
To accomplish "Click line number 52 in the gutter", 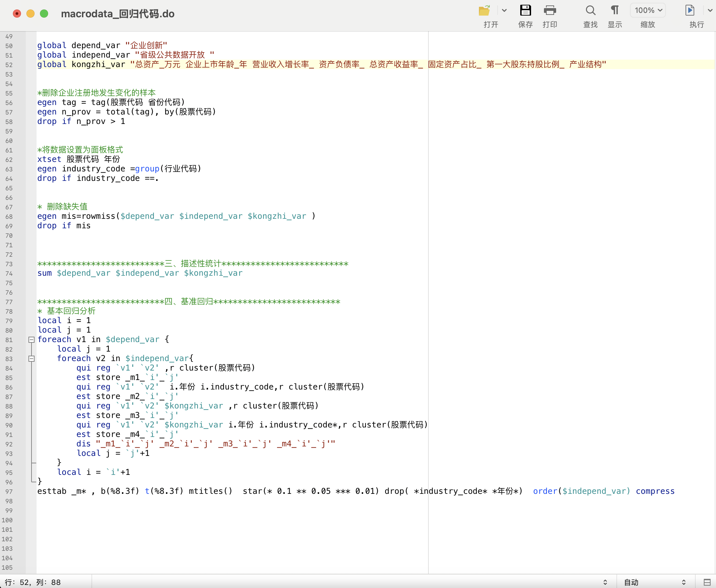I will pos(9,65).
